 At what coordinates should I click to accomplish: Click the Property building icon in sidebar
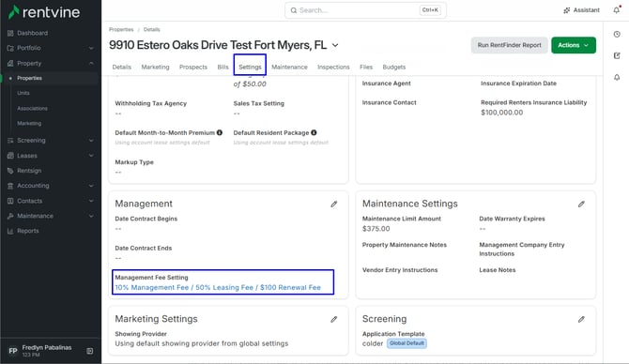10,64
